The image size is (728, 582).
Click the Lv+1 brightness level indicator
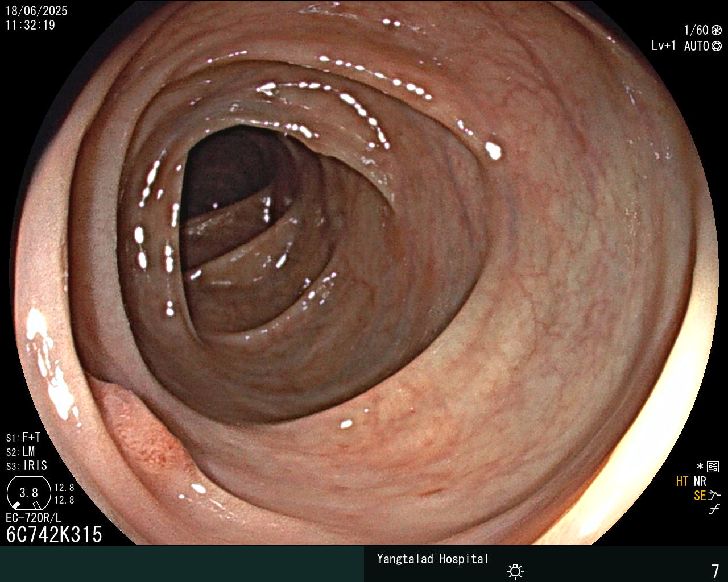click(664, 46)
